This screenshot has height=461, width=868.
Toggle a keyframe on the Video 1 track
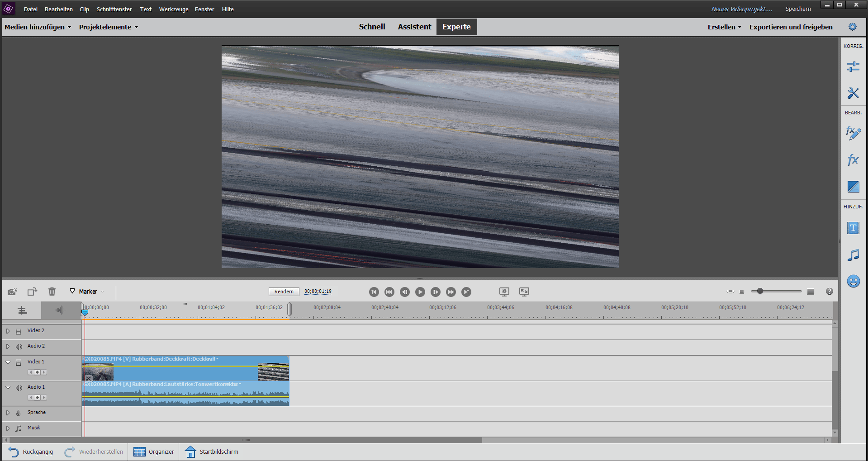(37, 372)
